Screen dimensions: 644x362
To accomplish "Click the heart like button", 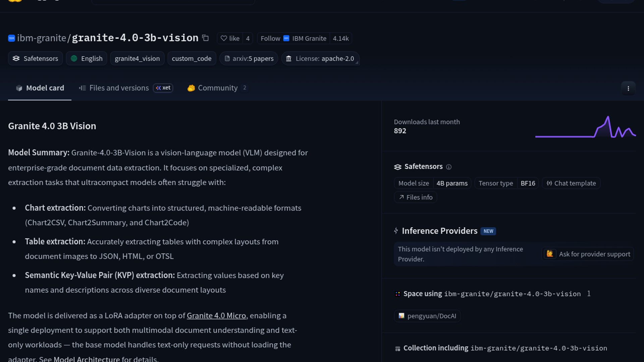I will pyautogui.click(x=230, y=39).
